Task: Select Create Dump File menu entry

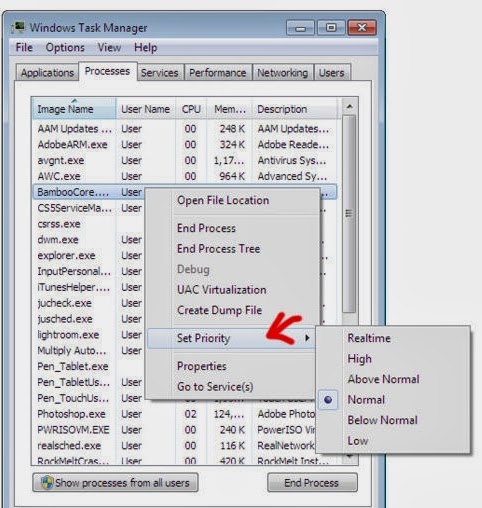Action: pos(219,310)
